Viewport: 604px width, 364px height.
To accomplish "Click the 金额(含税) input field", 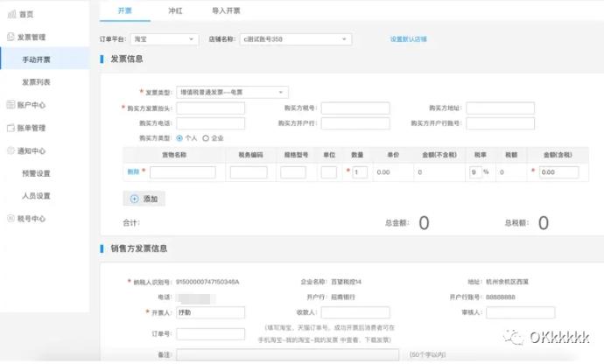I will coord(559,172).
